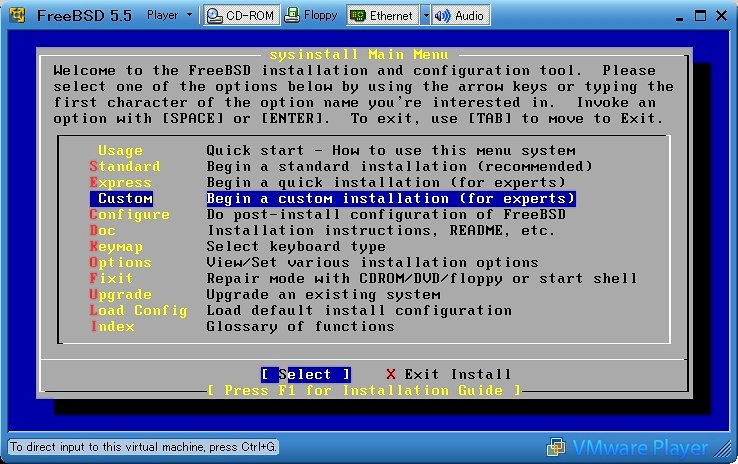Choose Fixit repair mode entry

111,278
